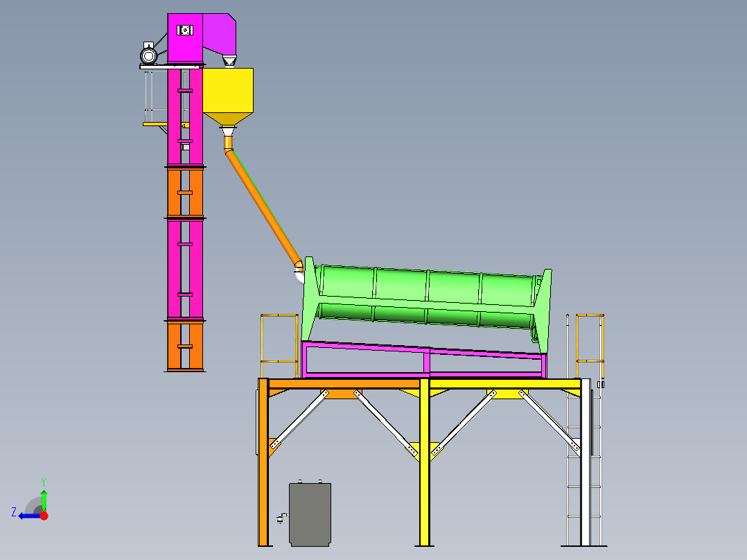Select the white elbow at chute outlet
Screen dimensions: 747x560
pyautogui.click(x=299, y=277)
